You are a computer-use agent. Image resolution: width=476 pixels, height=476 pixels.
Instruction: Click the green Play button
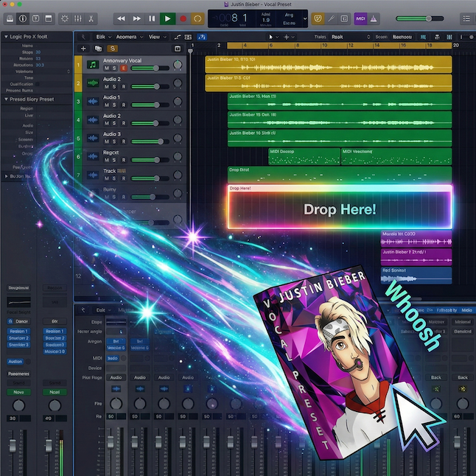(167, 19)
